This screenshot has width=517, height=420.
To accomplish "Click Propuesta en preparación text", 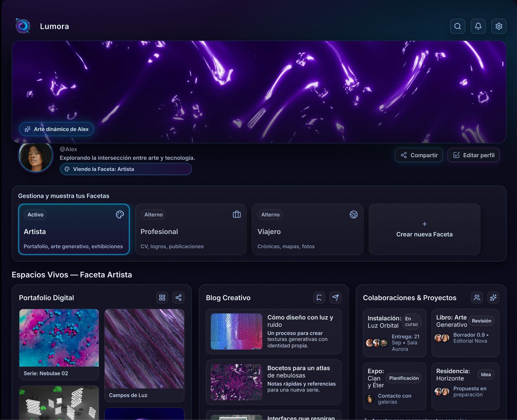I will click(x=470, y=392).
